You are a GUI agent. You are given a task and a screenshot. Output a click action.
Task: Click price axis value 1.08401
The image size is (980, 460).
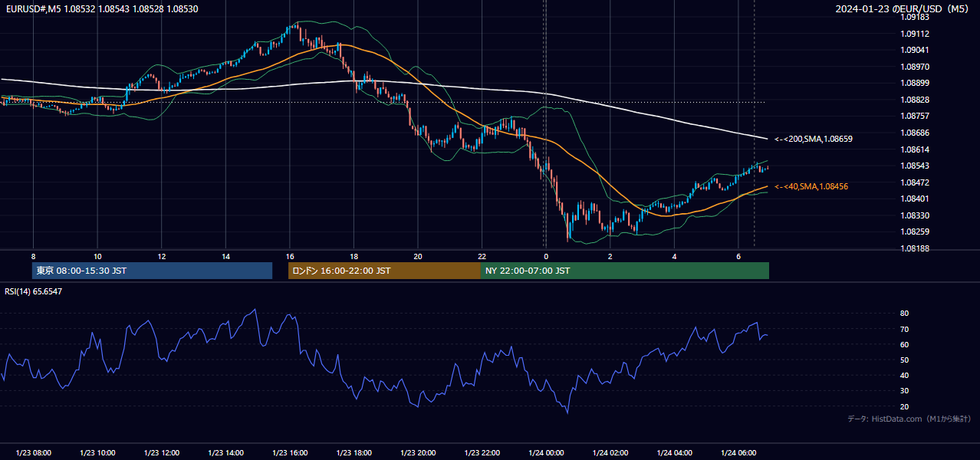tap(915, 199)
